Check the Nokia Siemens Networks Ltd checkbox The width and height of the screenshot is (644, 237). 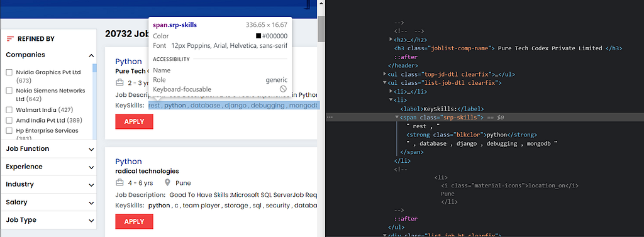pyautogui.click(x=9, y=91)
